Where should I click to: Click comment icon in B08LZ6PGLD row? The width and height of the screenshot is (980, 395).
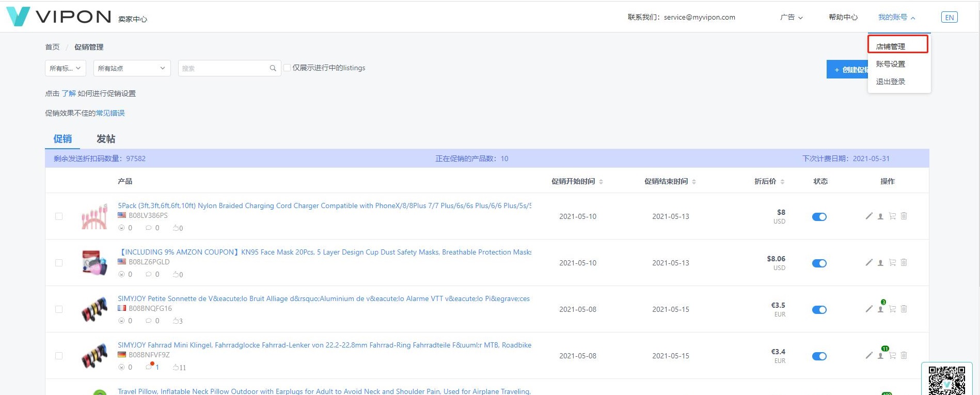[x=149, y=274]
